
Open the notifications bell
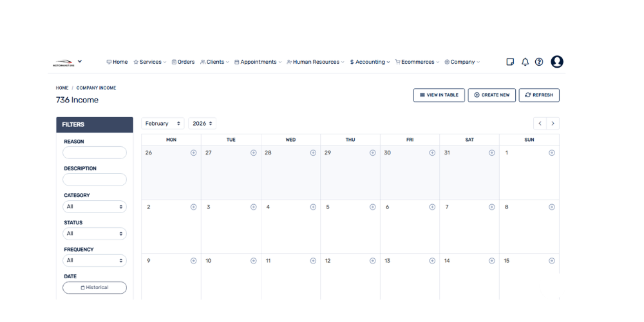(x=525, y=62)
